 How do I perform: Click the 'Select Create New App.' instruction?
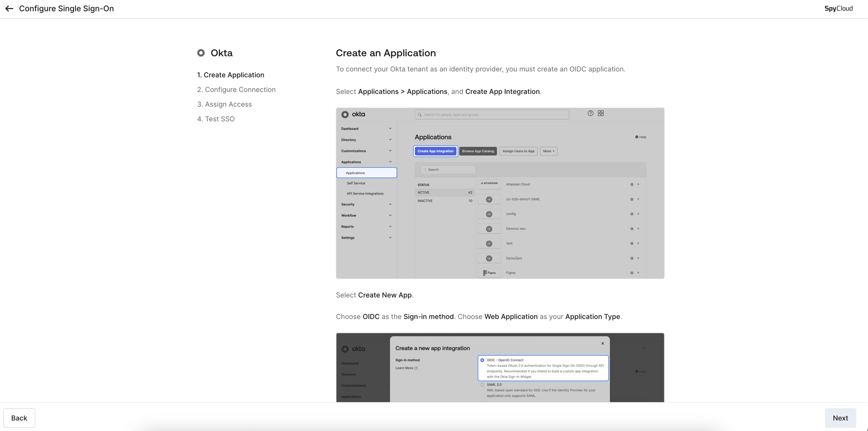375,295
